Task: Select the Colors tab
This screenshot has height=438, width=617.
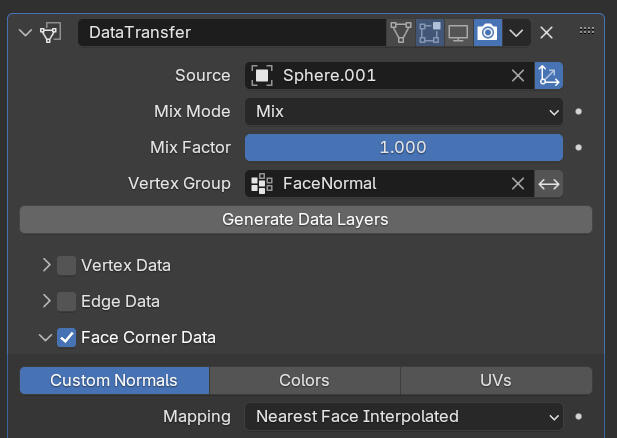Action: click(305, 380)
